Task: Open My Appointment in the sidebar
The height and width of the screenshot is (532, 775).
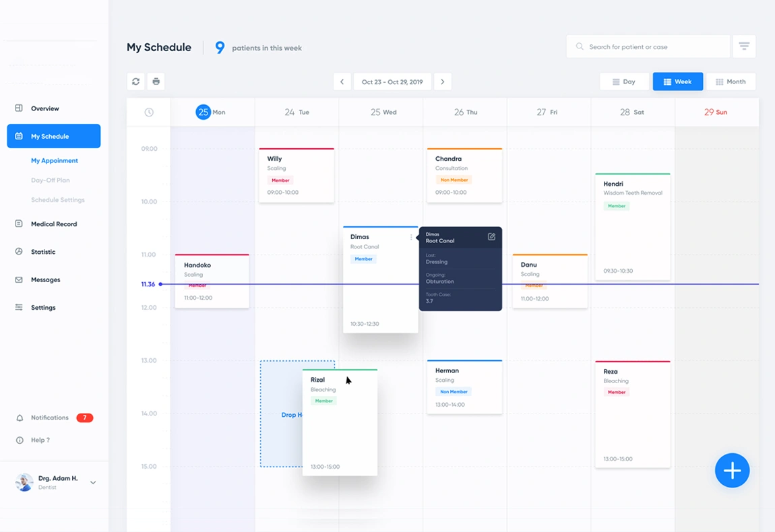Action: [54, 160]
